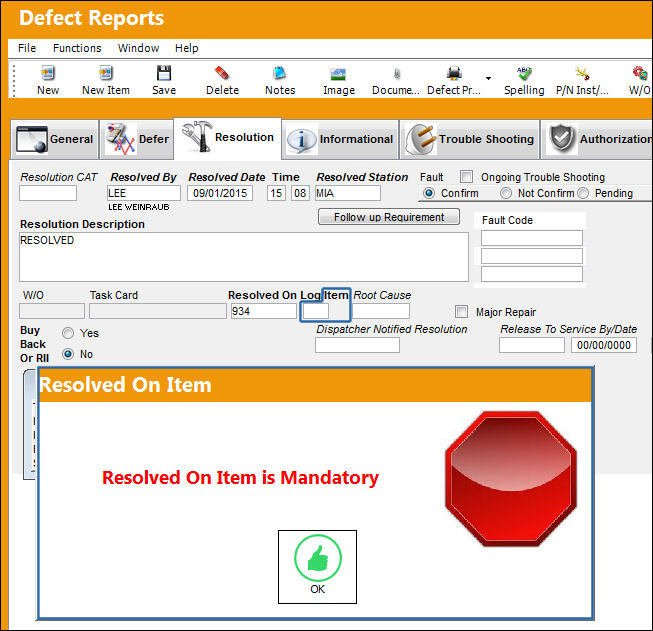Click the Resolution CAT field

pos(48,193)
